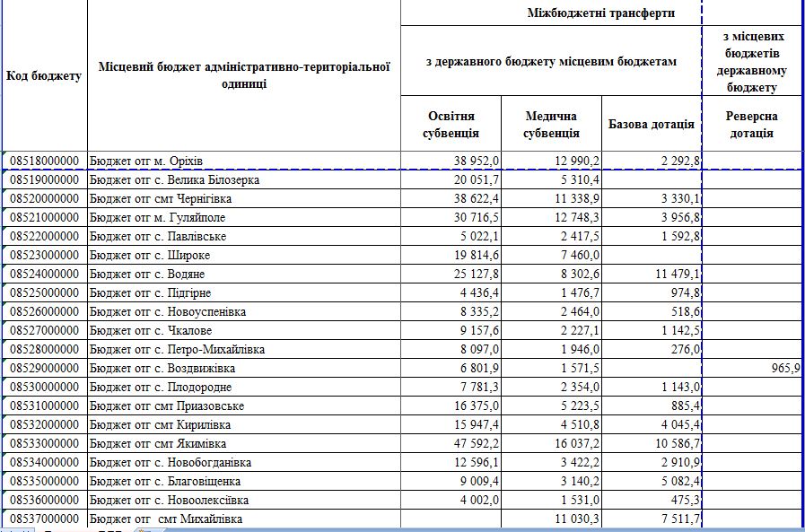The width and height of the screenshot is (805, 532).
Task: Select budget code cell 08522000000
Action: click(45, 237)
